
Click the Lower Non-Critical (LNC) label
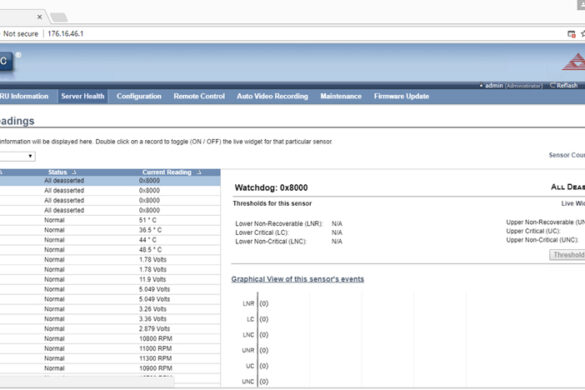270,241
